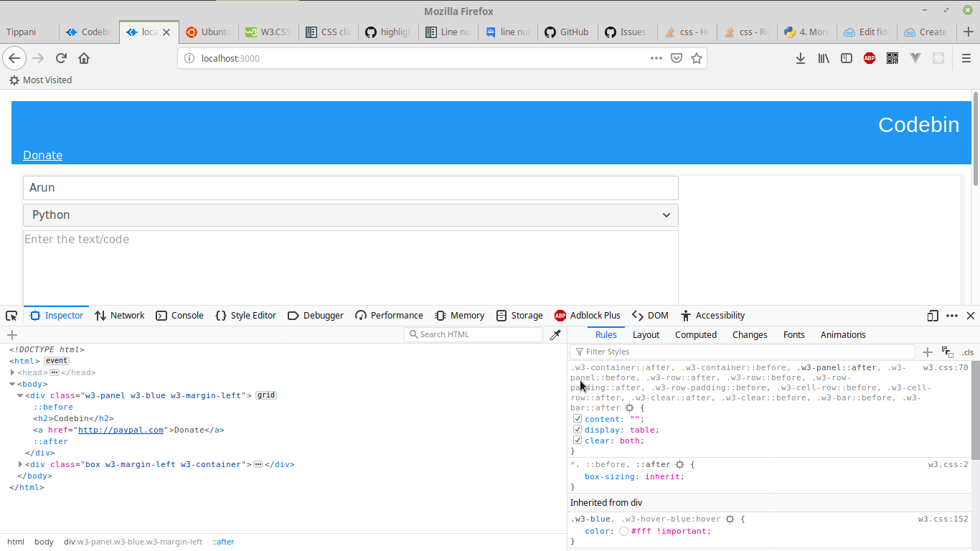Click the Enter the text/code textarea
This screenshot has height=551, width=980.
pos(351,268)
